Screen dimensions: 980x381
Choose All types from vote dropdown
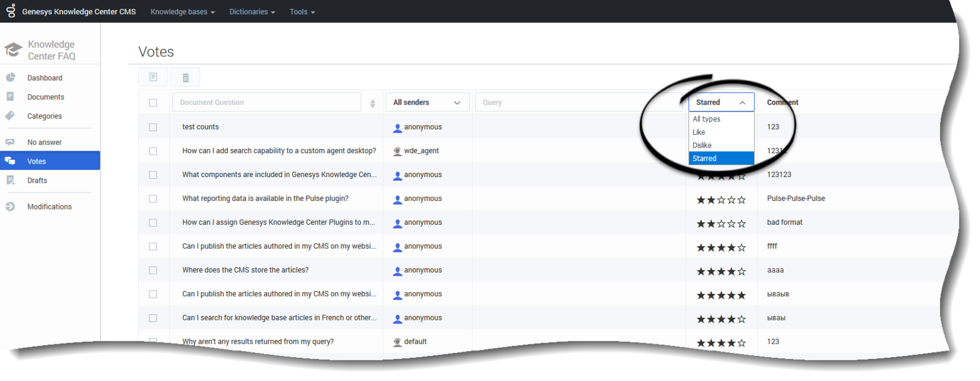721,119
